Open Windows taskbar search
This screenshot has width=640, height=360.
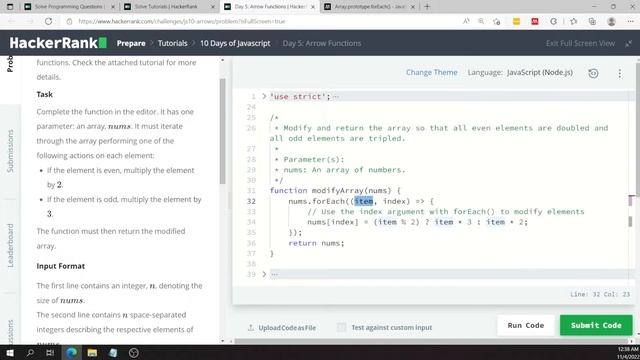[x=30, y=353]
